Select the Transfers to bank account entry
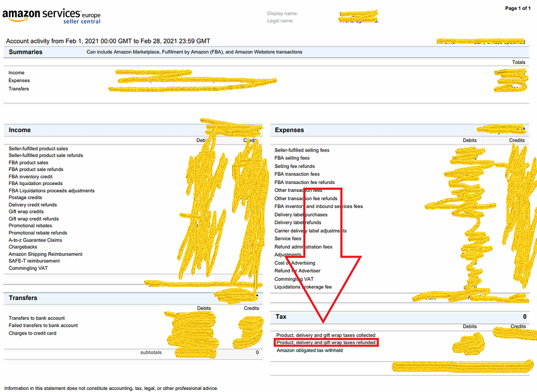 tap(36, 317)
